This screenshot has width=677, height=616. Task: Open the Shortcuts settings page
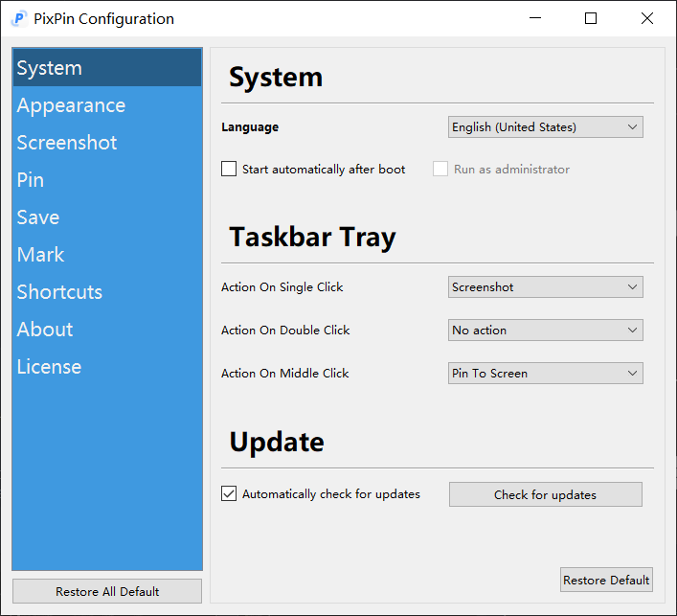tap(107, 291)
